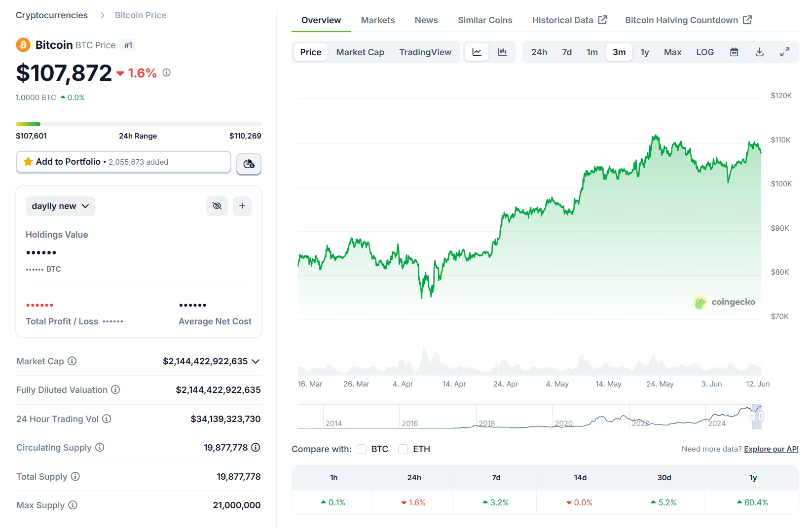Viewport: 812px width, 528px height.
Task: Select Price chart mode
Action: click(311, 52)
